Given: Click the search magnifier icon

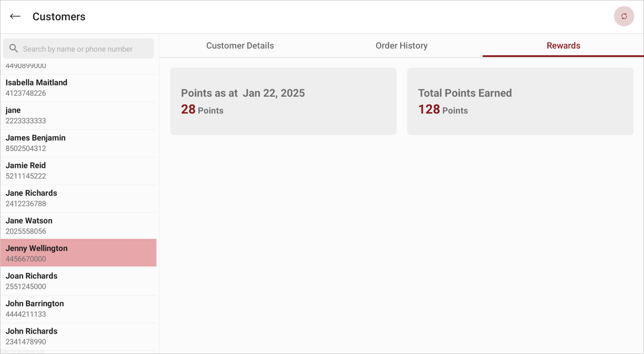Looking at the screenshot, I should (13, 48).
